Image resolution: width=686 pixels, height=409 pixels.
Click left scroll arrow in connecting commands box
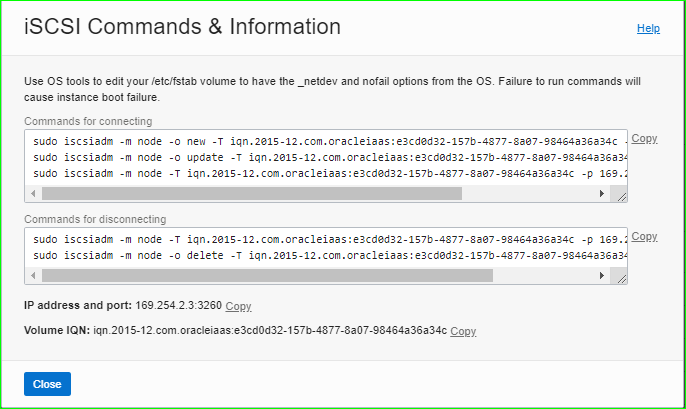[x=35, y=194]
